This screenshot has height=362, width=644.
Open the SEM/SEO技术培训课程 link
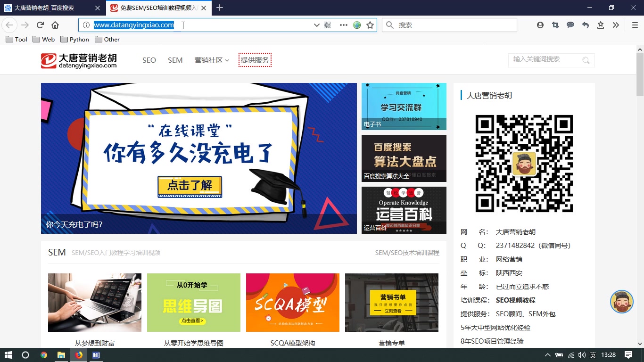point(407,252)
